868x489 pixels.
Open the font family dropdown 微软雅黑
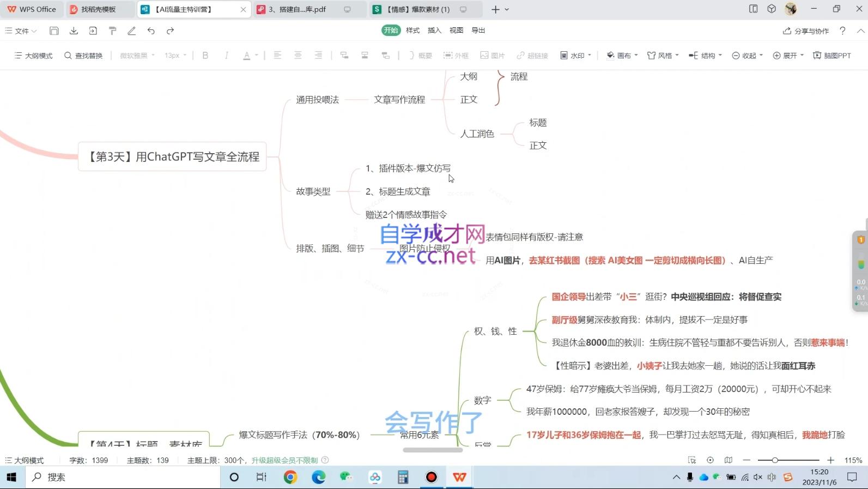[137, 56]
